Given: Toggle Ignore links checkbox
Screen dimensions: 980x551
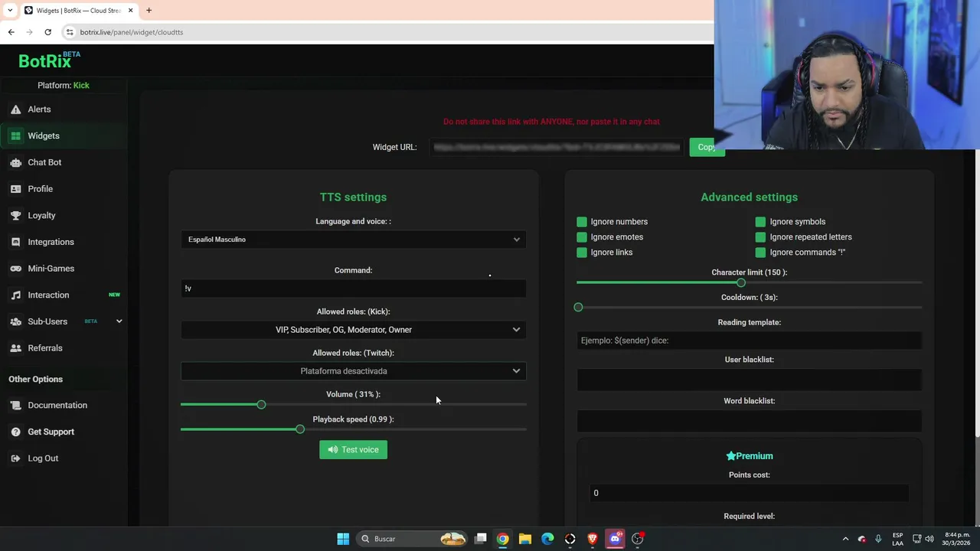Looking at the screenshot, I should click(582, 253).
